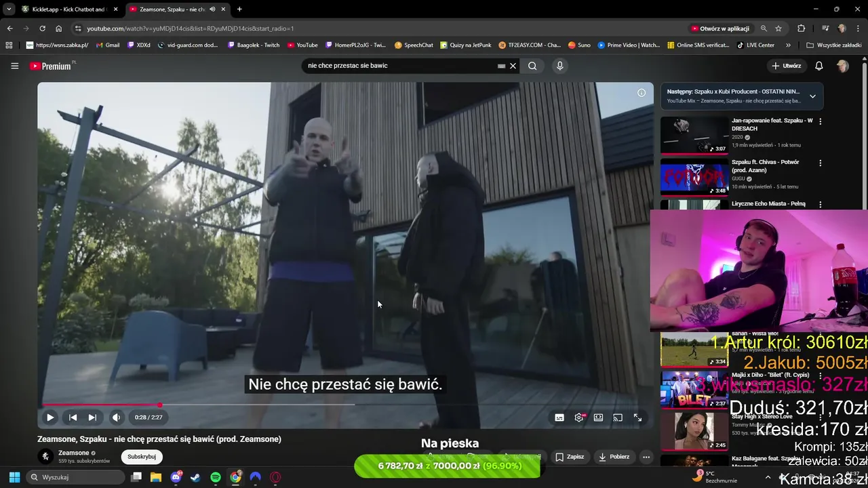Open the Majki x Diho Bilet video thumbnail

tap(694, 389)
